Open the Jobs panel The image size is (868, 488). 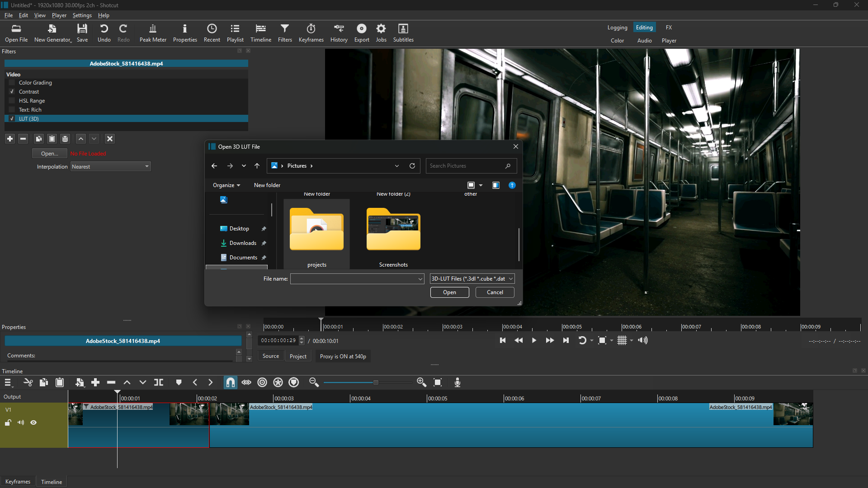[381, 33]
